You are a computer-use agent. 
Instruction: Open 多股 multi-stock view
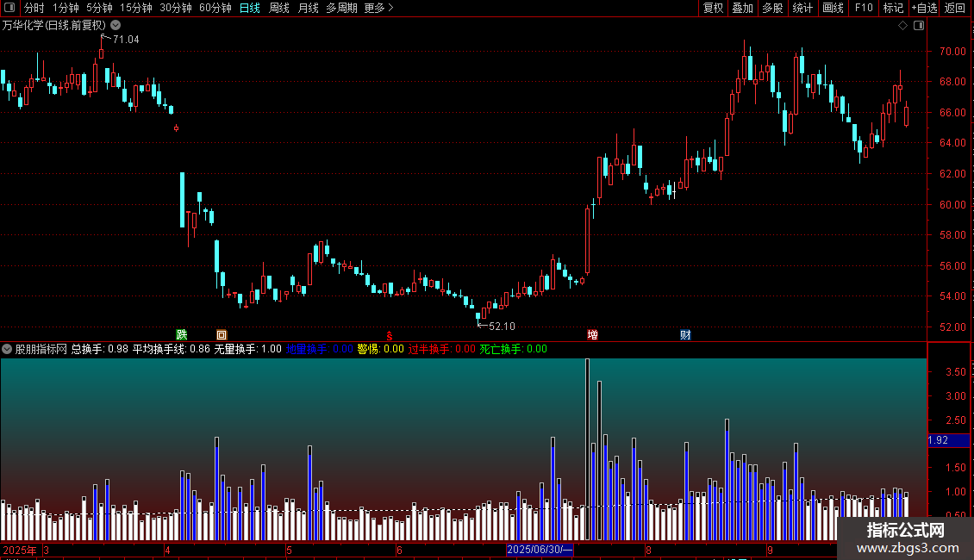tap(773, 8)
